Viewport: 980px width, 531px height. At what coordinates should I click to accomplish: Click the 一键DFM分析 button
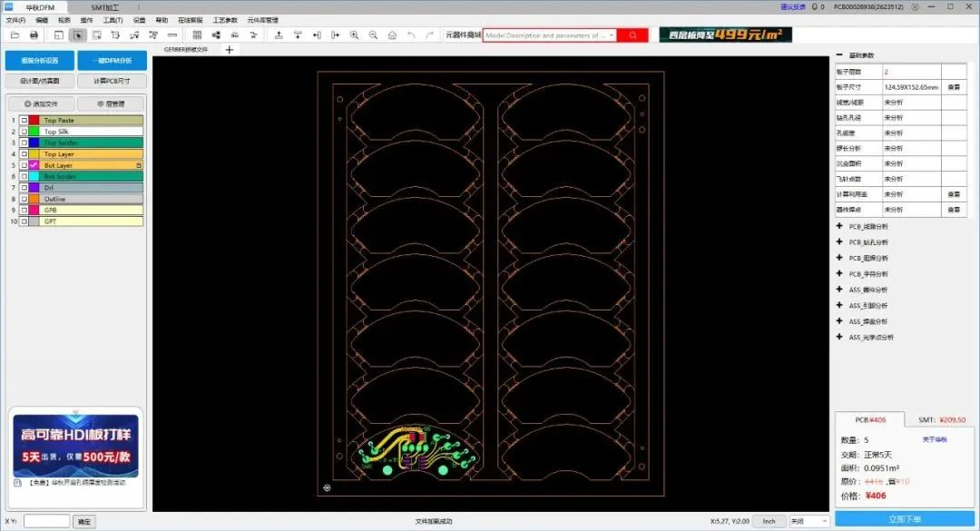pyautogui.click(x=111, y=61)
